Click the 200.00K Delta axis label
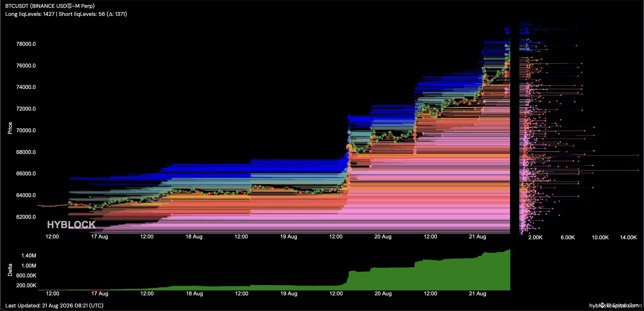 (x=26, y=286)
